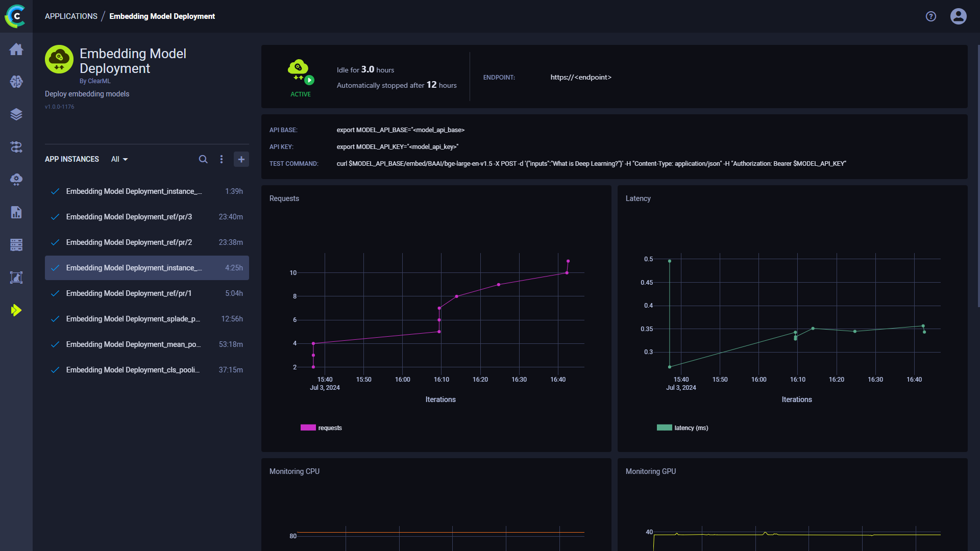Open the user profile avatar menu
980x551 pixels.
pos(959,16)
